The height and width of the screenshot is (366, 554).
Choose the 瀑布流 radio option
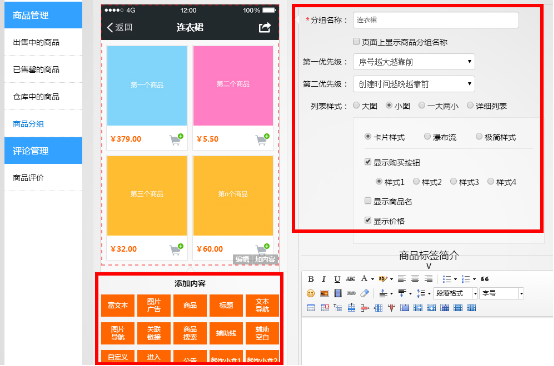coord(427,136)
